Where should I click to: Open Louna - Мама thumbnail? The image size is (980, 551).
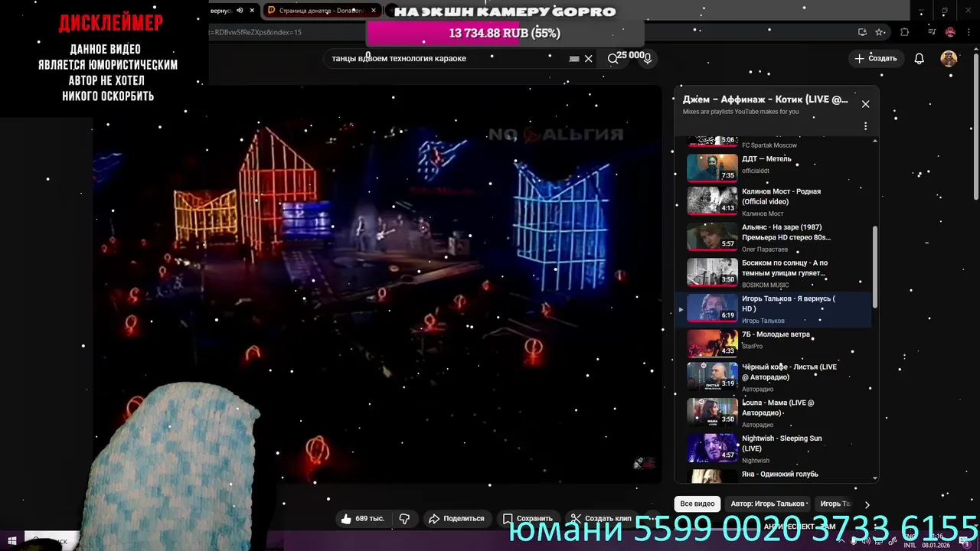[x=712, y=411]
